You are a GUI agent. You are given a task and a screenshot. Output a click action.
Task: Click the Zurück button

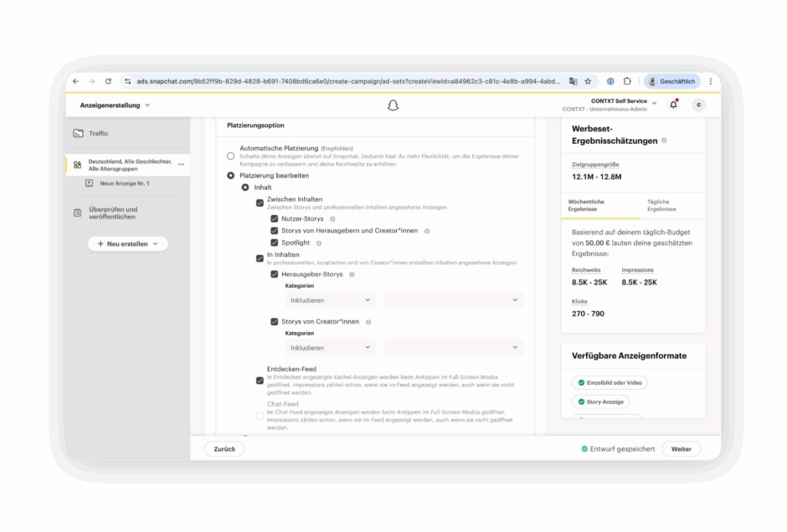coord(224,449)
